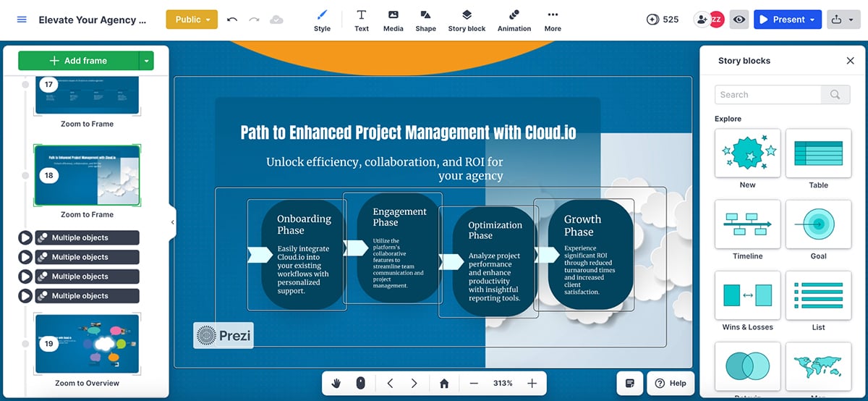
Task: Click the presentation title Elevate Your Agency
Action: tap(92, 20)
